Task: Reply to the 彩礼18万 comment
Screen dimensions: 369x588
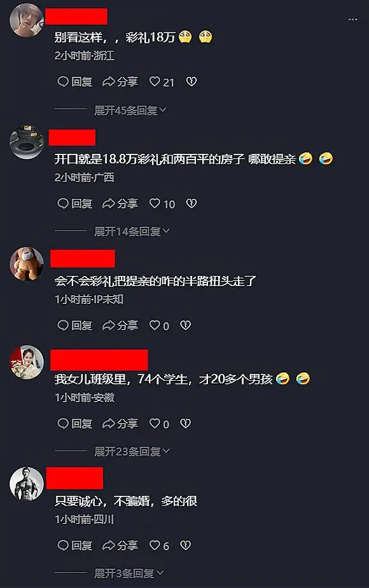Action: (x=74, y=82)
